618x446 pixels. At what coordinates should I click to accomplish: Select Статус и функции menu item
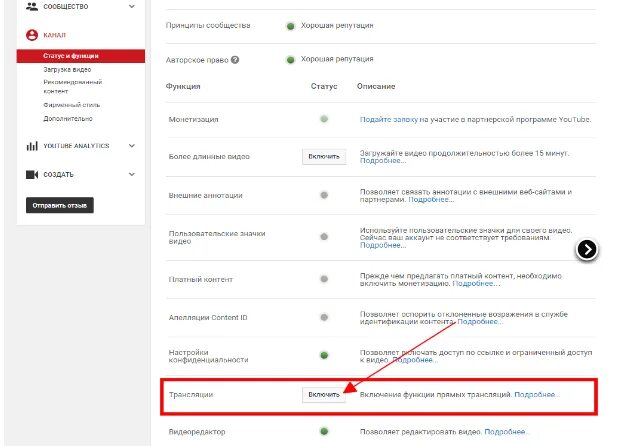point(80,56)
